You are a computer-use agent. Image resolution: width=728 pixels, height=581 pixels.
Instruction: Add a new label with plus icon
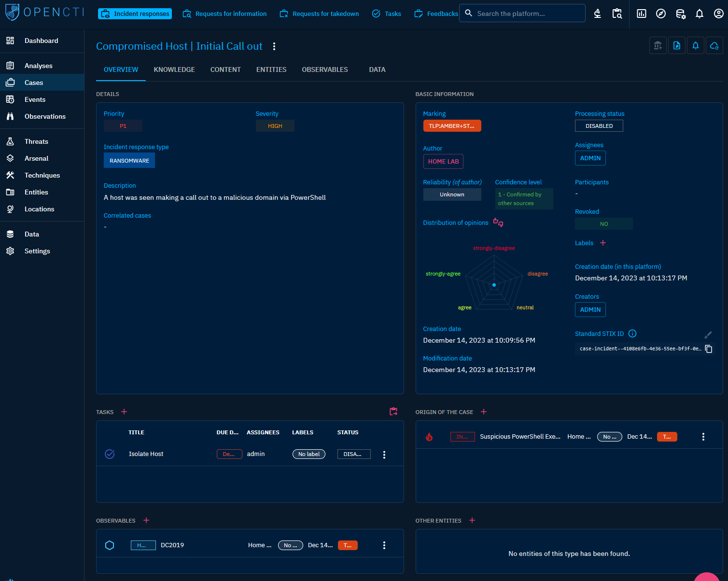tap(603, 243)
